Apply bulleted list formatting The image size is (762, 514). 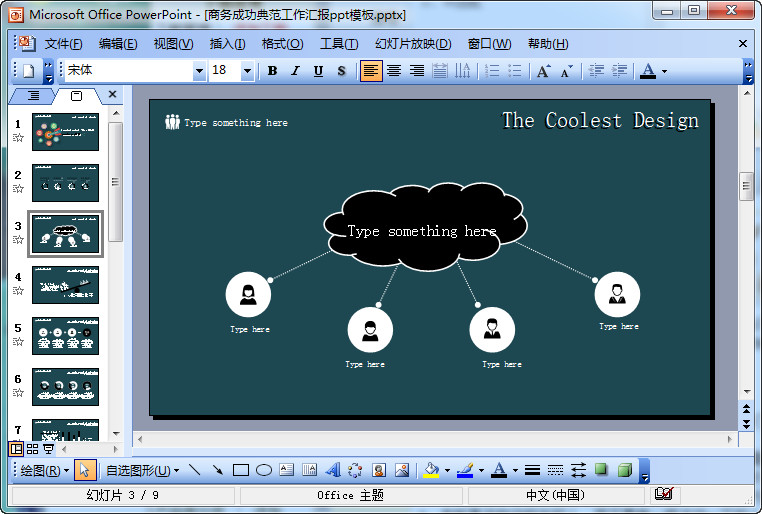click(x=514, y=71)
